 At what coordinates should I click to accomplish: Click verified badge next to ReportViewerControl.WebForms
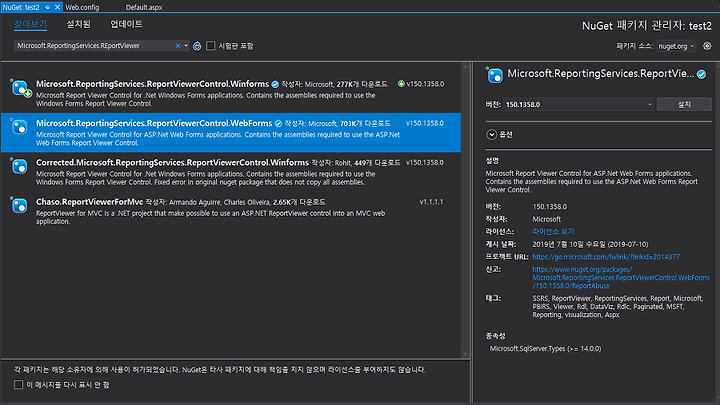278,124
